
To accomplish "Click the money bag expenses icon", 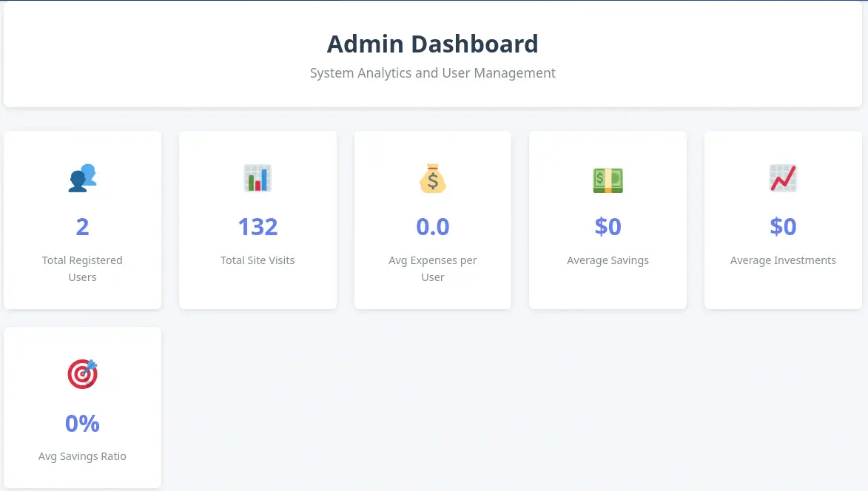I will pyautogui.click(x=432, y=178).
